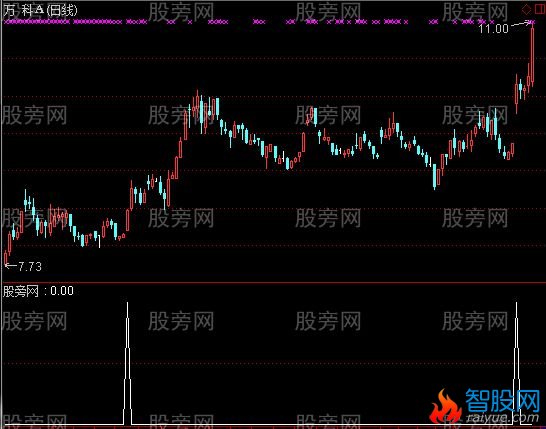546x429 pixels.
Task: Click the red diamond icon at top right
Action: pos(526,9)
